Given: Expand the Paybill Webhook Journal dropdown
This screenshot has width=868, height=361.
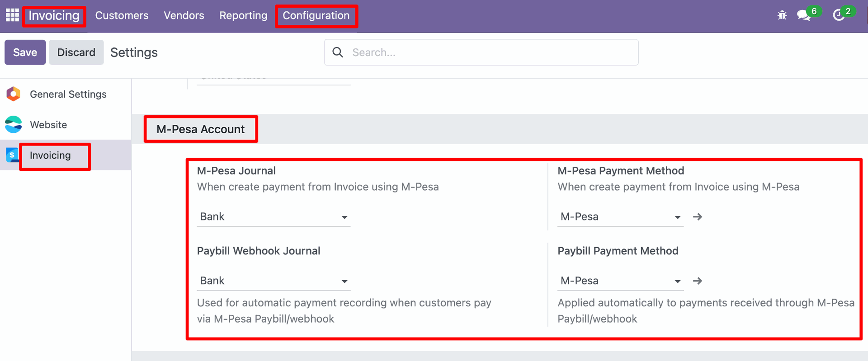Looking at the screenshot, I should point(344,281).
